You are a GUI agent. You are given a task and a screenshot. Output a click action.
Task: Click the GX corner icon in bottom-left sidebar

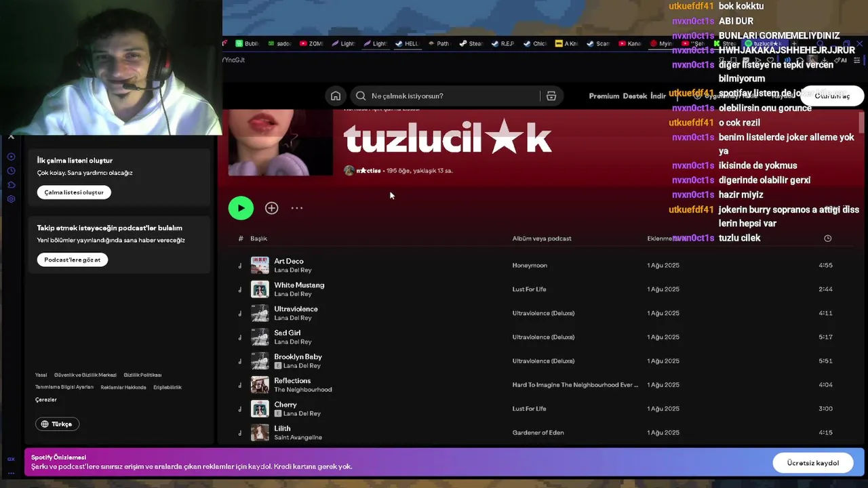[x=11, y=459]
